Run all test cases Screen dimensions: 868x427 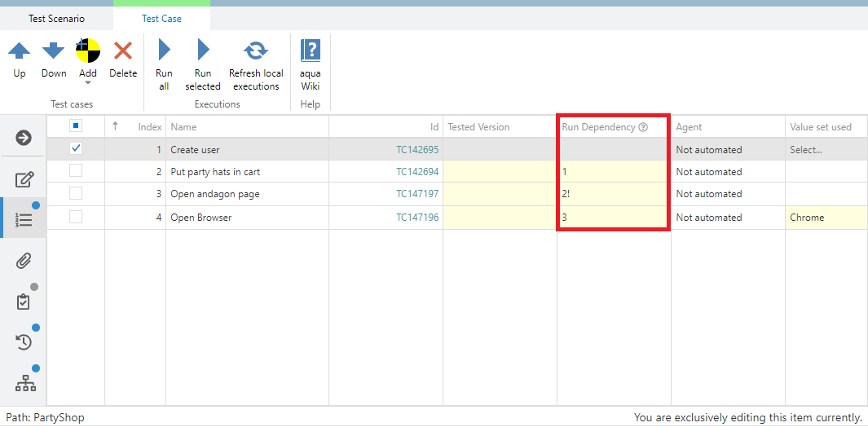pos(164,51)
